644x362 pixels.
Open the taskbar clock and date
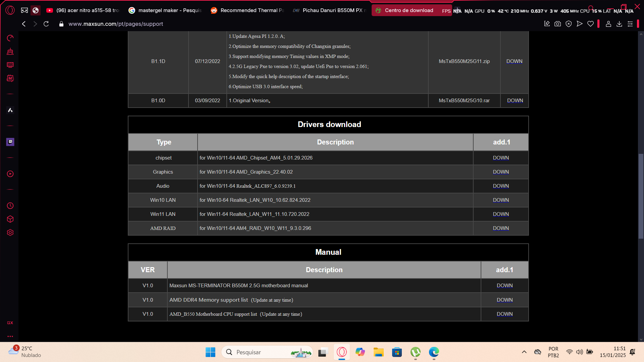click(x=612, y=352)
